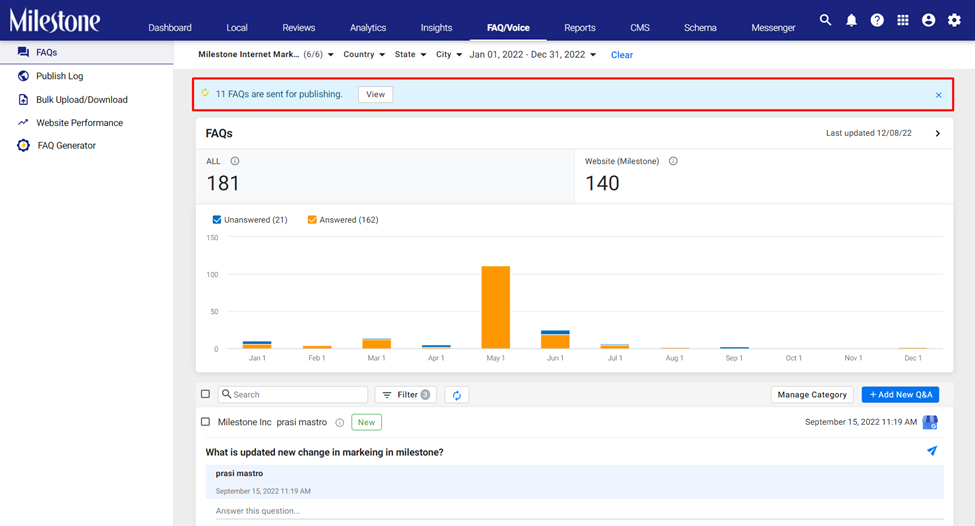Open notifications bell icon
The image size is (975, 526).
click(851, 21)
